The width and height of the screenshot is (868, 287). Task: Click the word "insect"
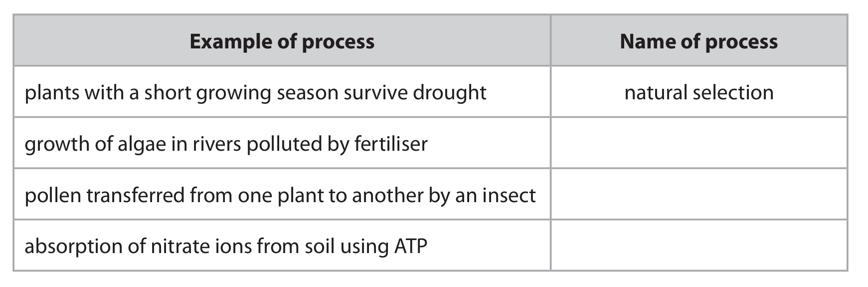point(509,195)
